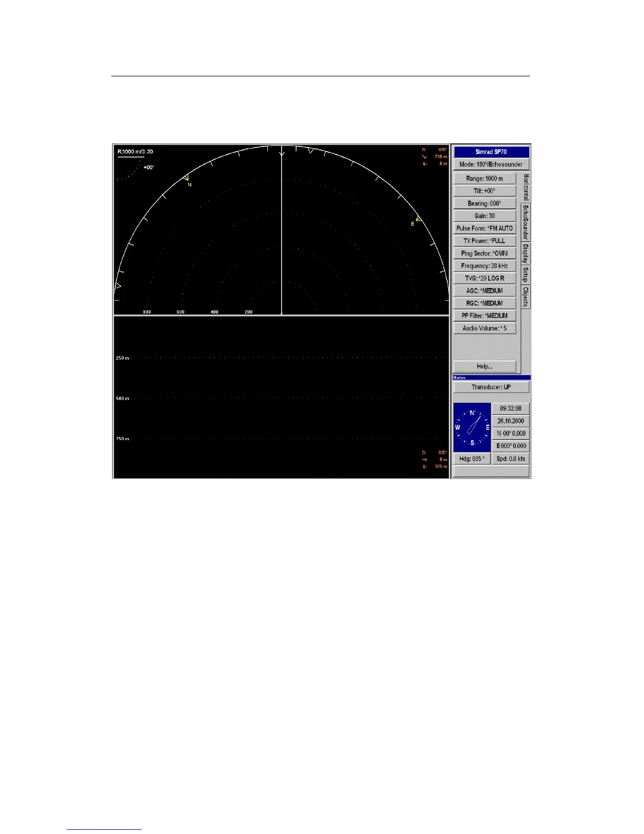Open Pulse Form: *FM AUTO options
The height and width of the screenshot is (834, 644).
(x=485, y=229)
